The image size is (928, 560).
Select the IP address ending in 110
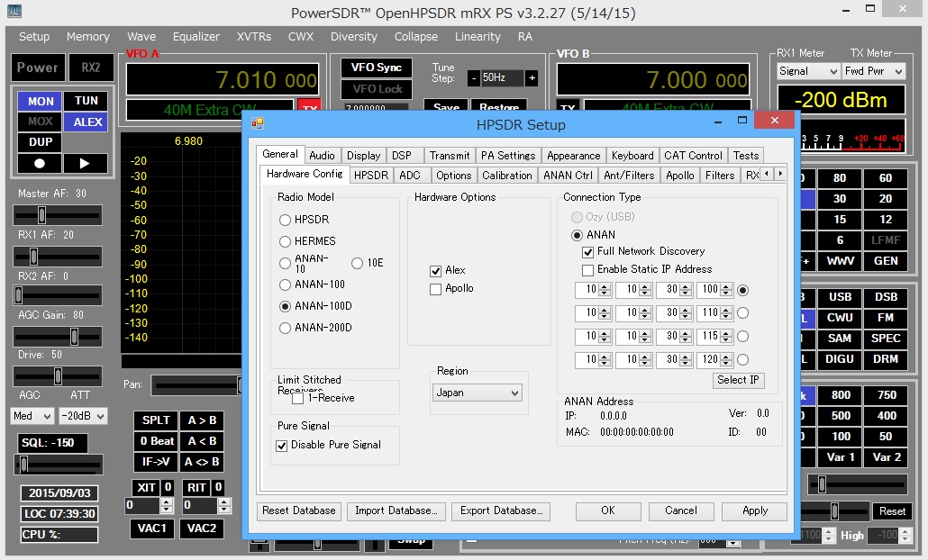point(742,312)
